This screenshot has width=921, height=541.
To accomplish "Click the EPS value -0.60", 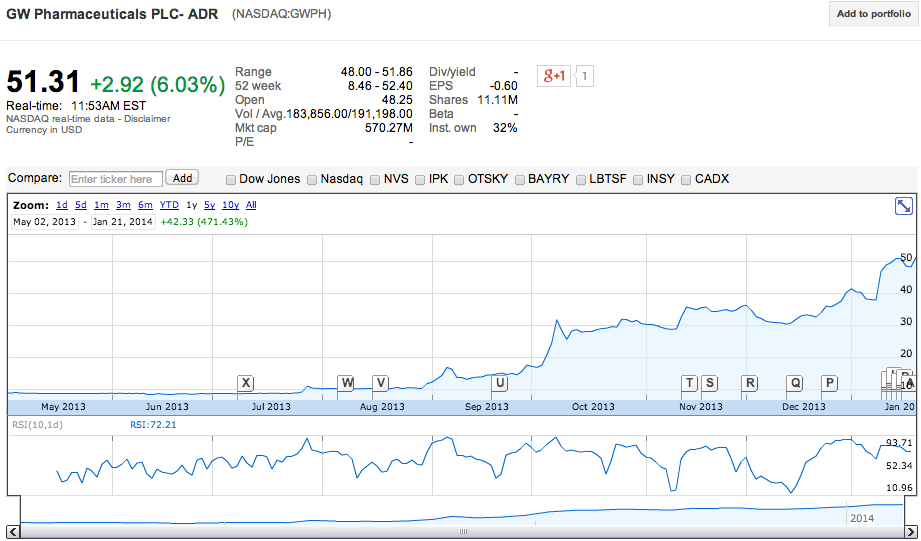I will [503, 86].
